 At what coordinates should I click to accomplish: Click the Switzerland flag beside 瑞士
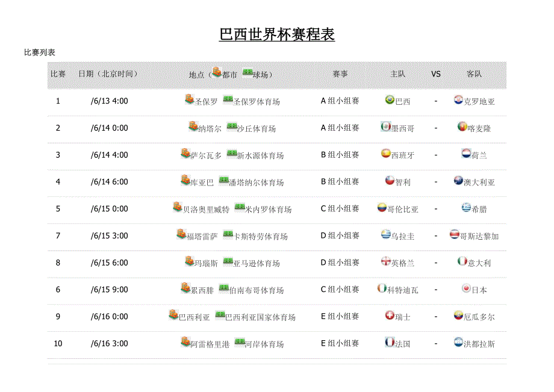click(390, 315)
